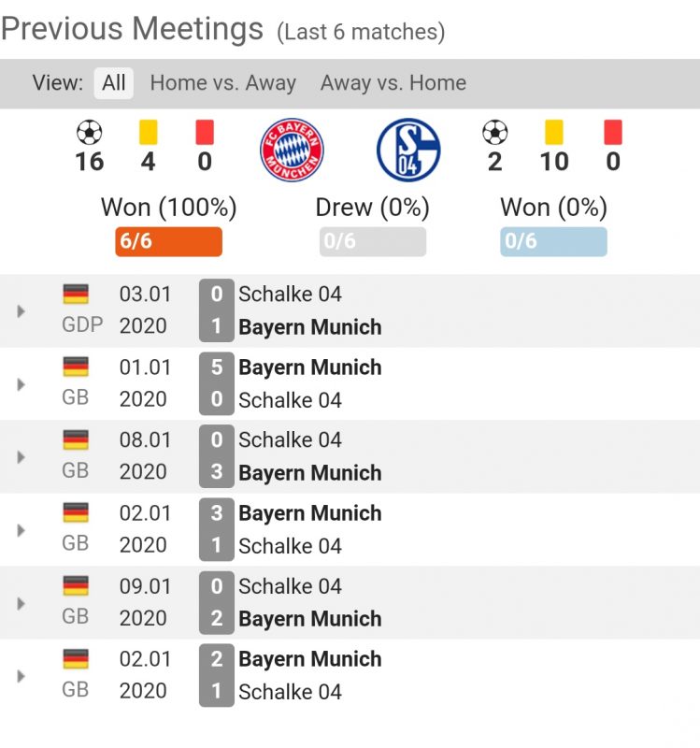
Task: Expand the 08.01 match row arrow
Action: [21, 457]
